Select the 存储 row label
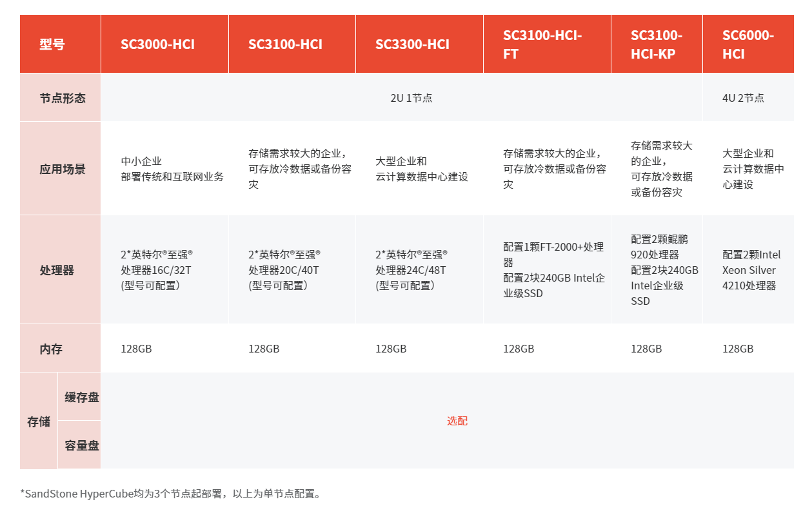Screen dimensions: 812x513 coord(39,421)
